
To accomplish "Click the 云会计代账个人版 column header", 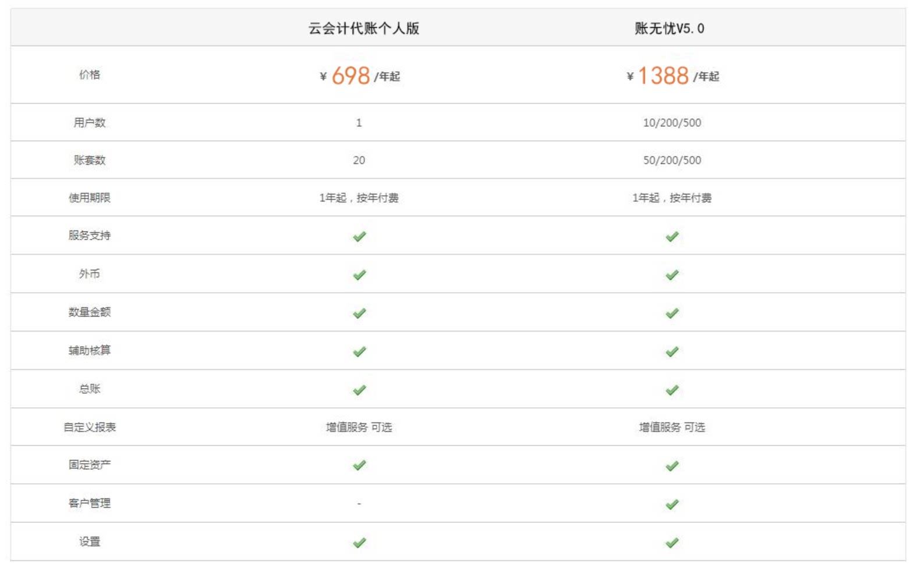I will pos(364,29).
